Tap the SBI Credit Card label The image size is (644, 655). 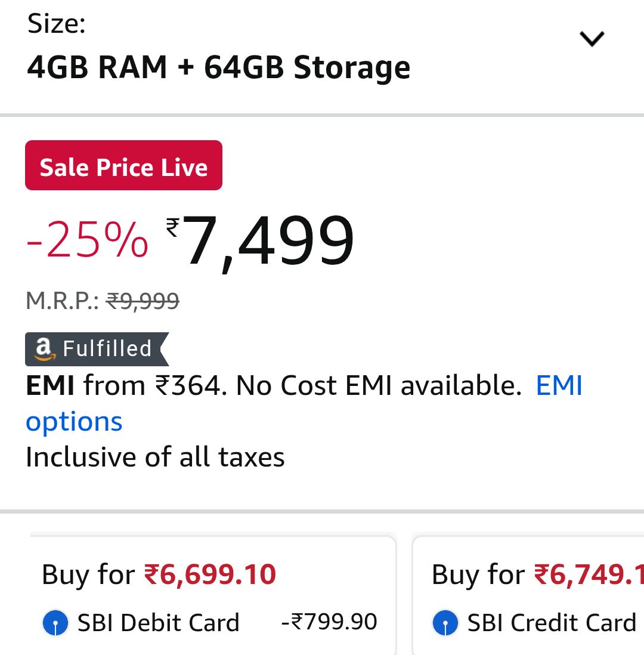(x=552, y=623)
